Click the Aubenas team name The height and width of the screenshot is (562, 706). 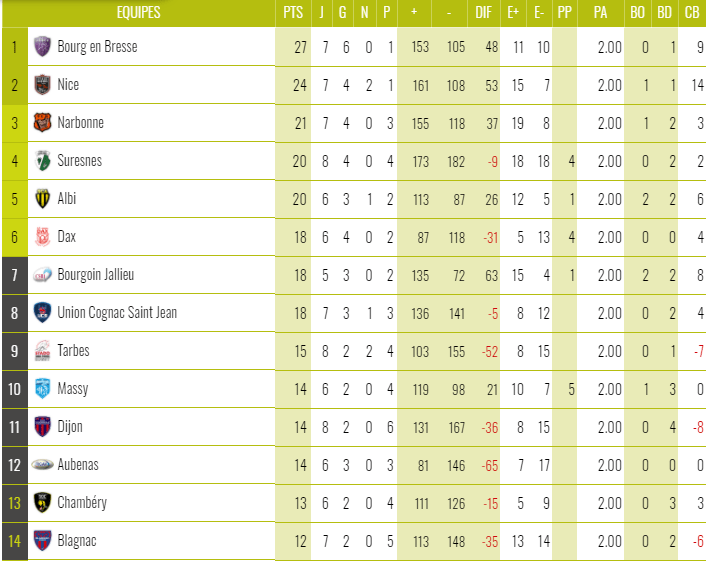pos(78,465)
